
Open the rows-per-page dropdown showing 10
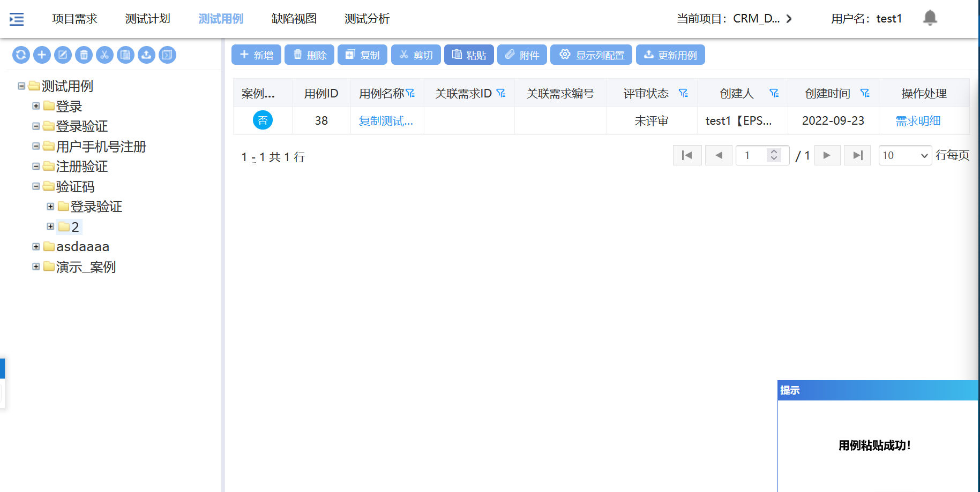pos(904,155)
